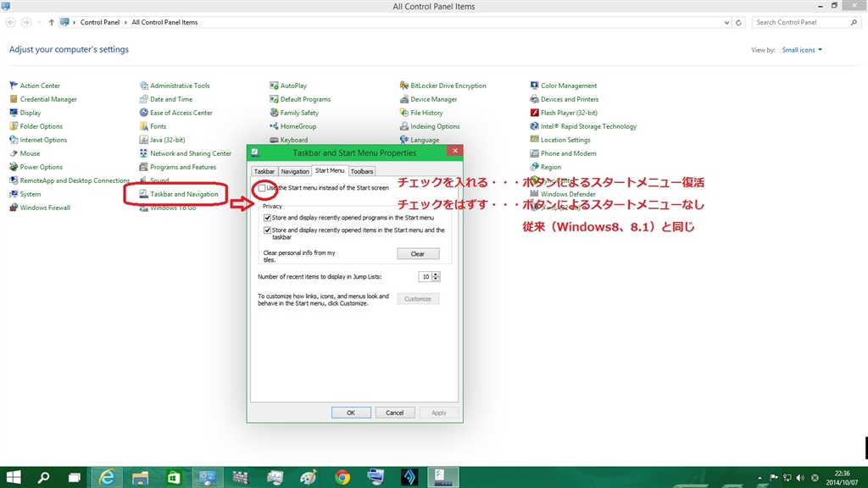
Task: Open the Fonts item
Action: coord(153,126)
